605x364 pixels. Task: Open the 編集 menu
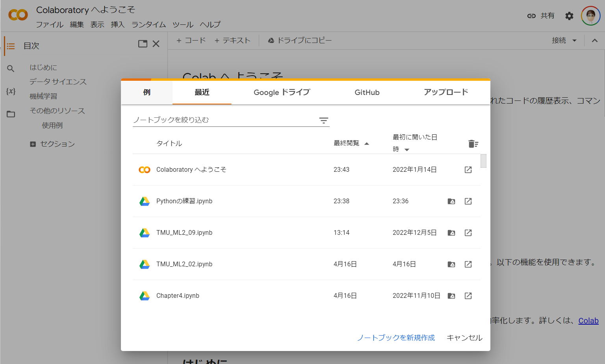77,24
